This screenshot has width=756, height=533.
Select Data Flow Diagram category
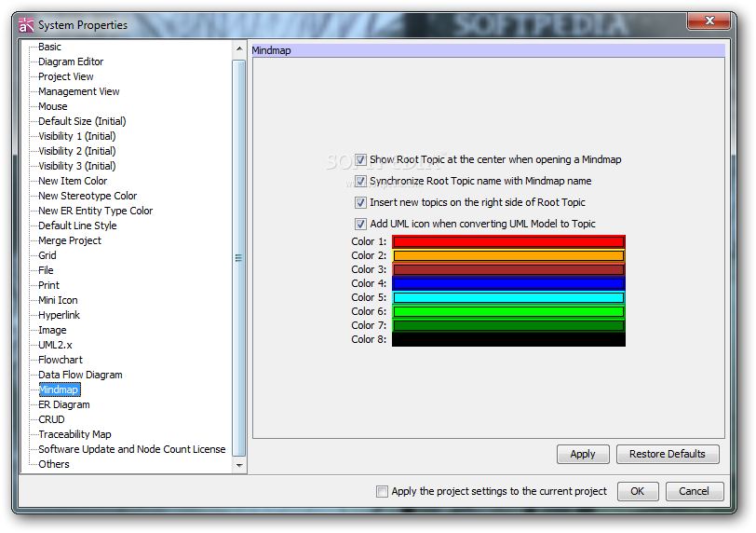(80, 375)
